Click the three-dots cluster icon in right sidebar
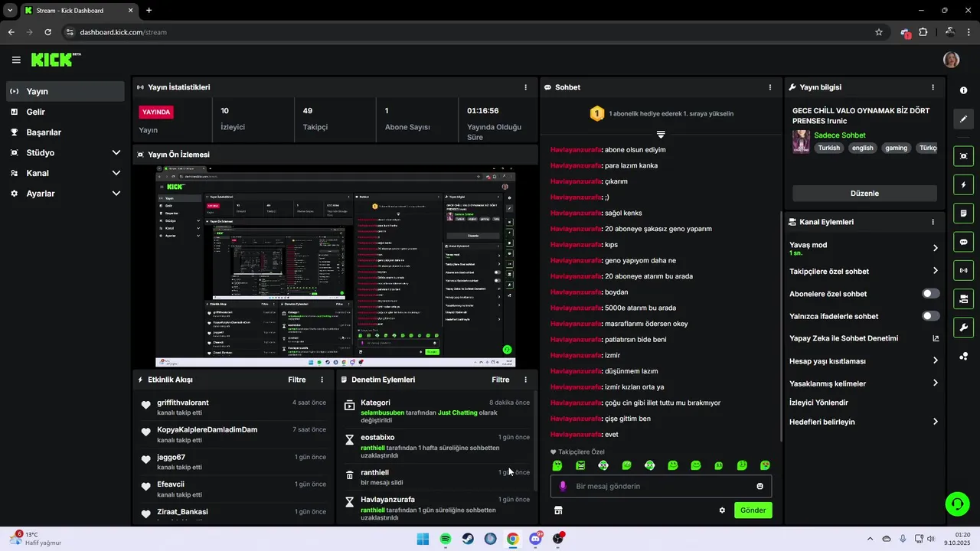The height and width of the screenshot is (551, 980). pyautogui.click(x=963, y=356)
